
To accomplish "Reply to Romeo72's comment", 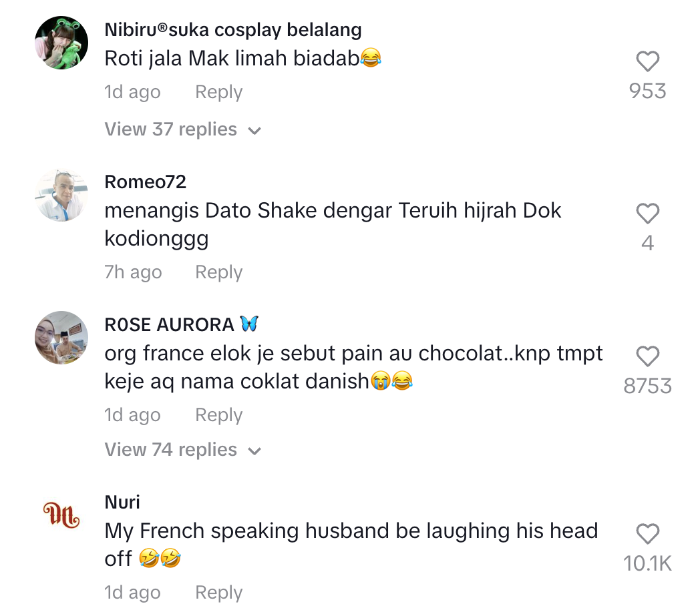I will coord(218,272).
